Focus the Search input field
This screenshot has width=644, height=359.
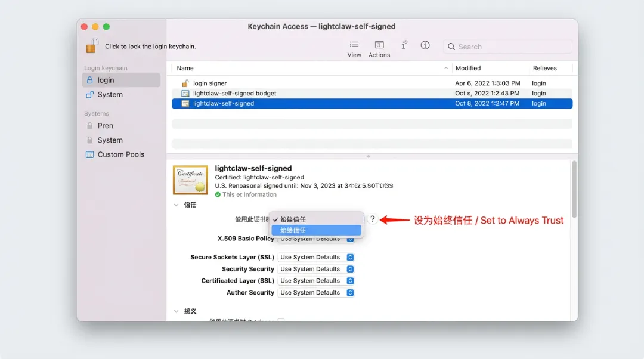[507, 47]
